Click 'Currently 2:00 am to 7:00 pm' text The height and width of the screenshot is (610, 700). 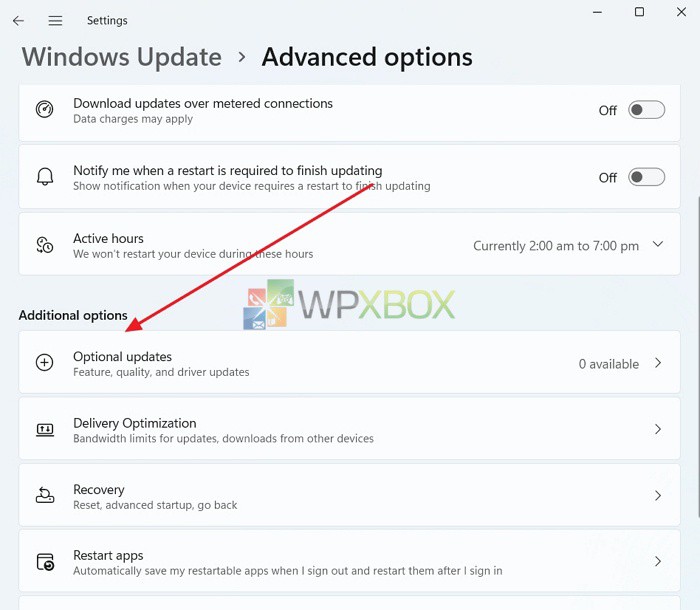coord(556,246)
